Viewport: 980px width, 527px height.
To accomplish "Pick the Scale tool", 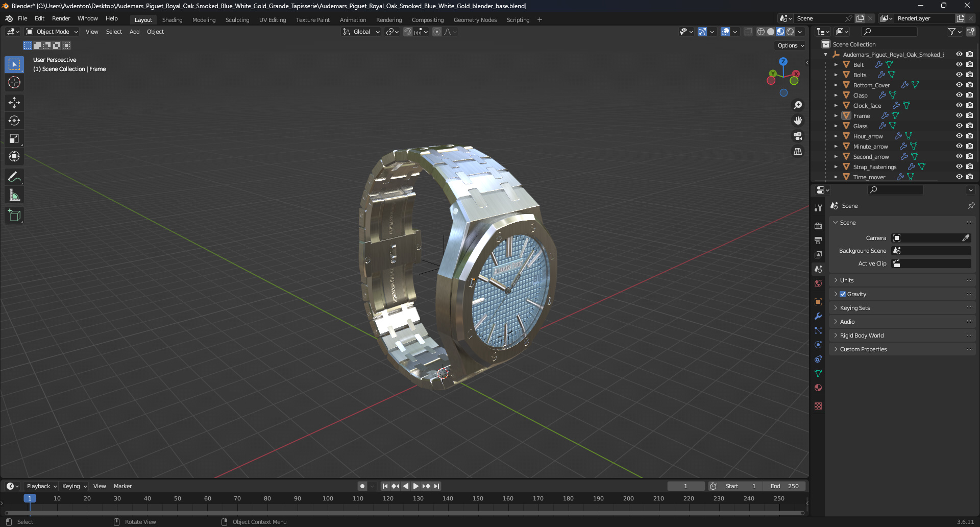I will (14, 138).
